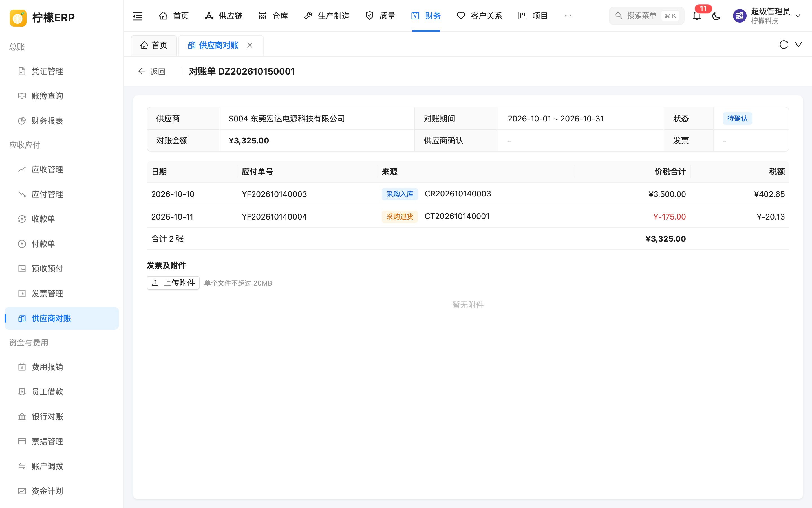Screen dimensions: 812x508
Task: Collapse the sidebar with the menu fold icon
Action: click(138, 16)
